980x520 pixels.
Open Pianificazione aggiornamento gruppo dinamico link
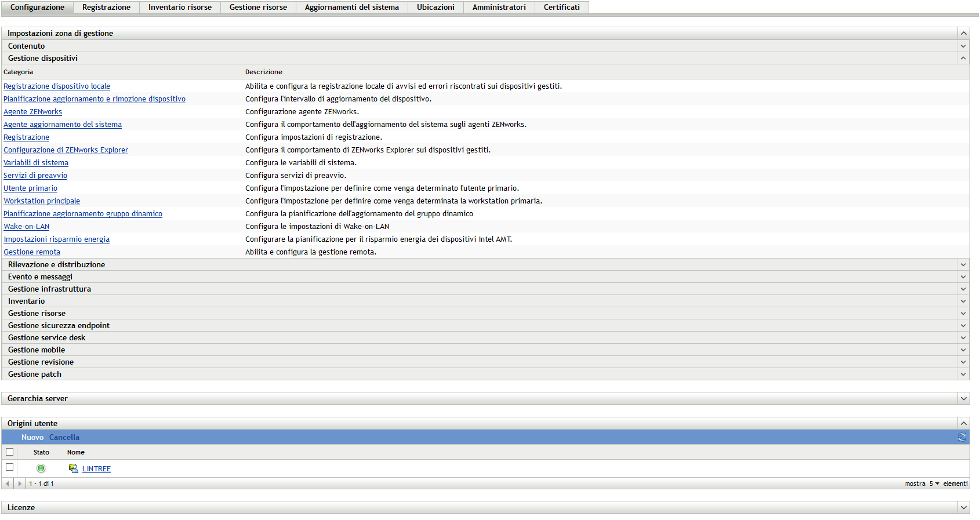tap(83, 214)
